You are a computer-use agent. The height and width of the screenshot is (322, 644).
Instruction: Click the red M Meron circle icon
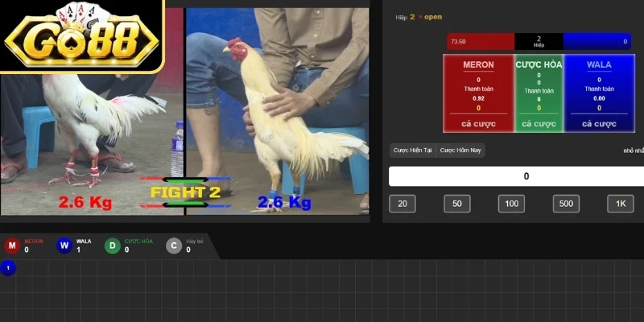(x=12, y=246)
